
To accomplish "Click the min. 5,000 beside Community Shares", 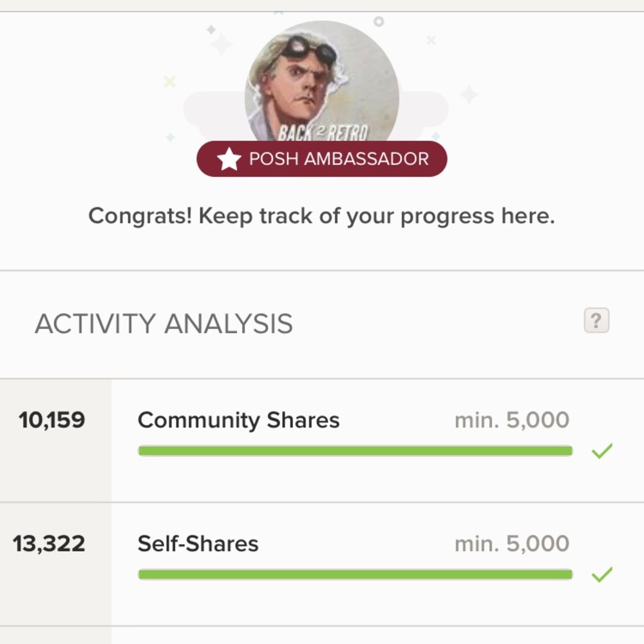I will (x=512, y=421).
